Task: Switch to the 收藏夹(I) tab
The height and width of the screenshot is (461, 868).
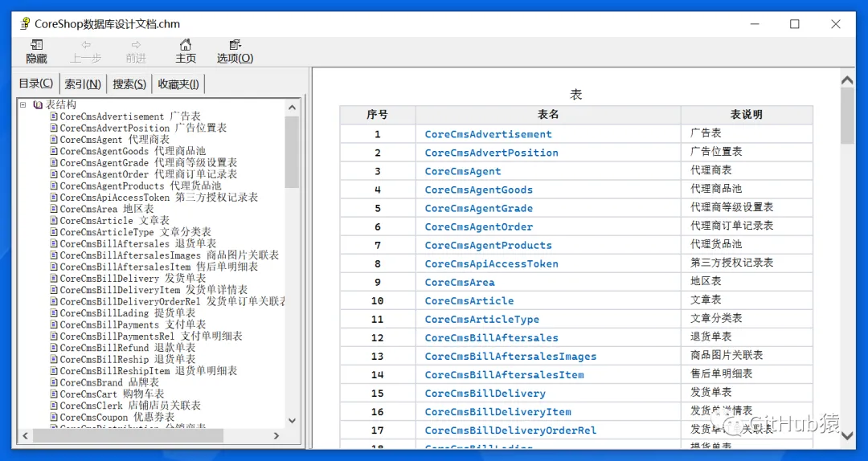Action: [178, 84]
